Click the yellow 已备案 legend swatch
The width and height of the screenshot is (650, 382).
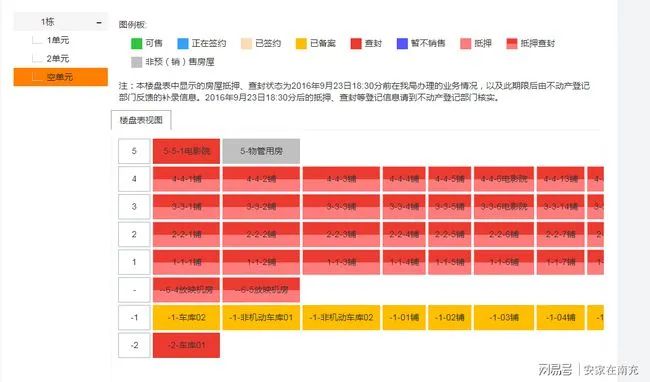pos(301,43)
